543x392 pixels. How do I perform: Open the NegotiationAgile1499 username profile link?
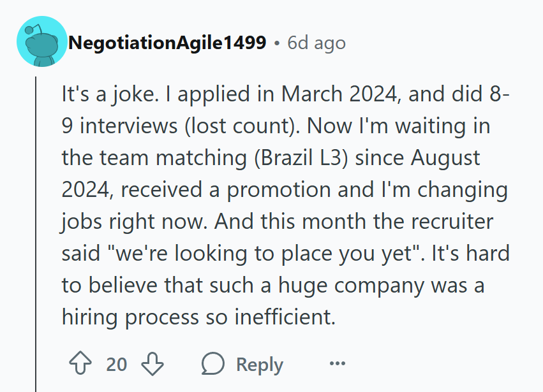point(167,43)
